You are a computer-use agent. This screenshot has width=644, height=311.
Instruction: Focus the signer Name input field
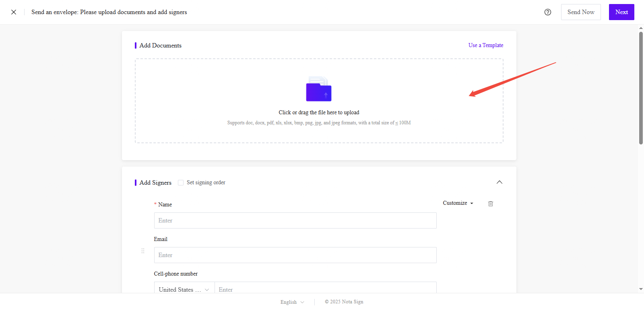(x=295, y=220)
